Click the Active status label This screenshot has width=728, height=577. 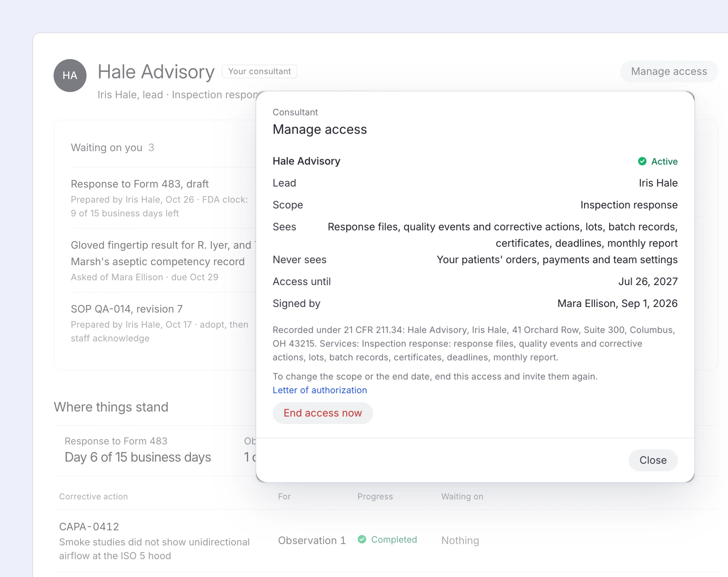[x=664, y=161]
